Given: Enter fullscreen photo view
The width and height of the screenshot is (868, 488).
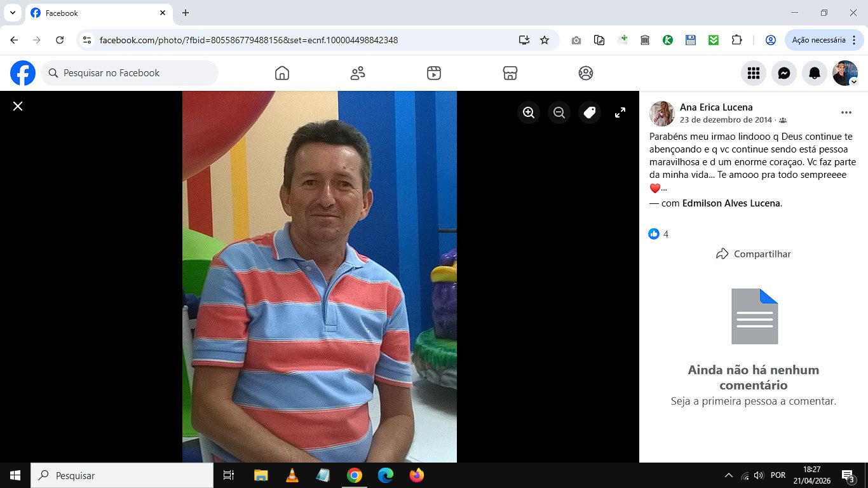Looking at the screenshot, I should point(620,112).
